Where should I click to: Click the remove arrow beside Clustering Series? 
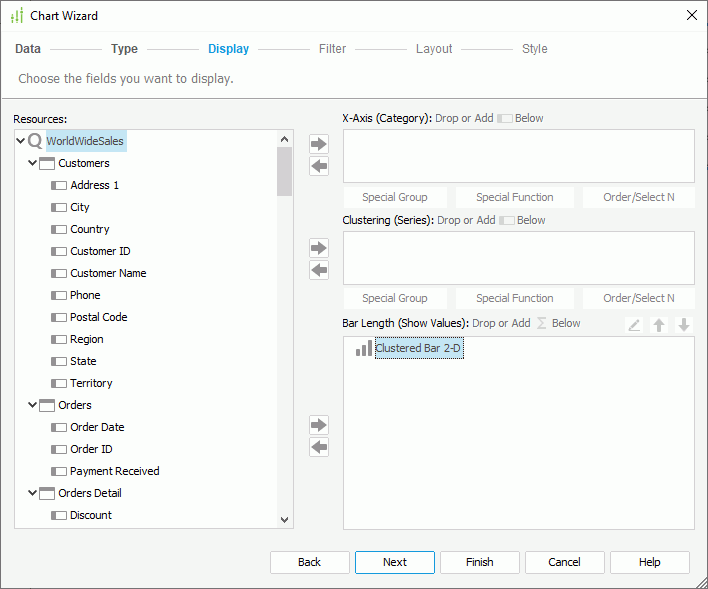click(x=319, y=270)
